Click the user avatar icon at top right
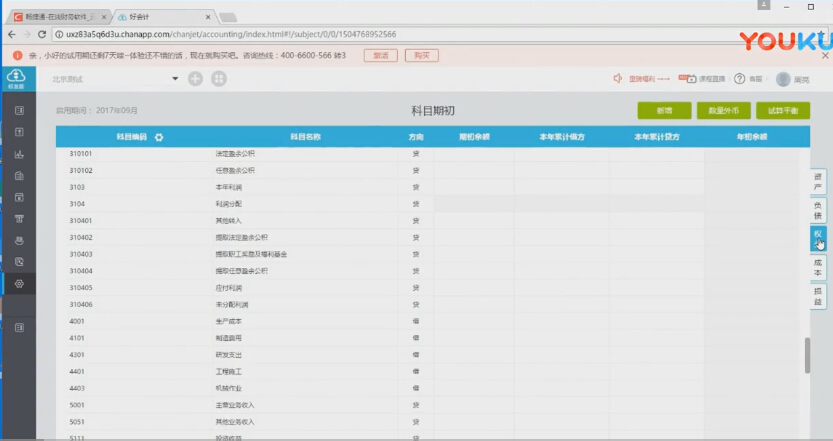 click(x=783, y=79)
